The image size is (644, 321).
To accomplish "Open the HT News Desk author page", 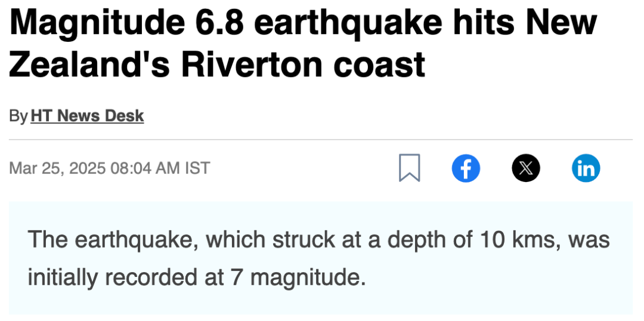I will 87,116.
